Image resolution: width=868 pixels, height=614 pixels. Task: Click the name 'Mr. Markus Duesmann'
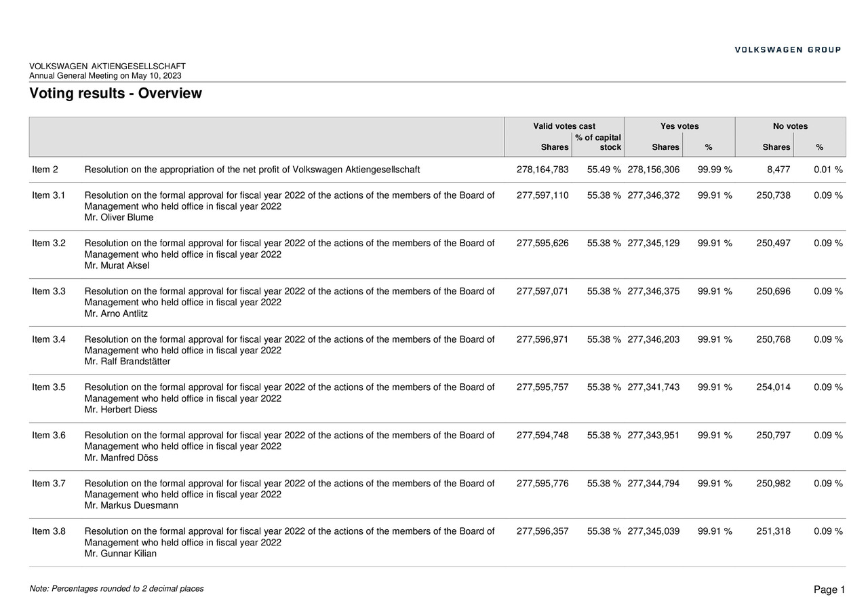pos(132,507)
